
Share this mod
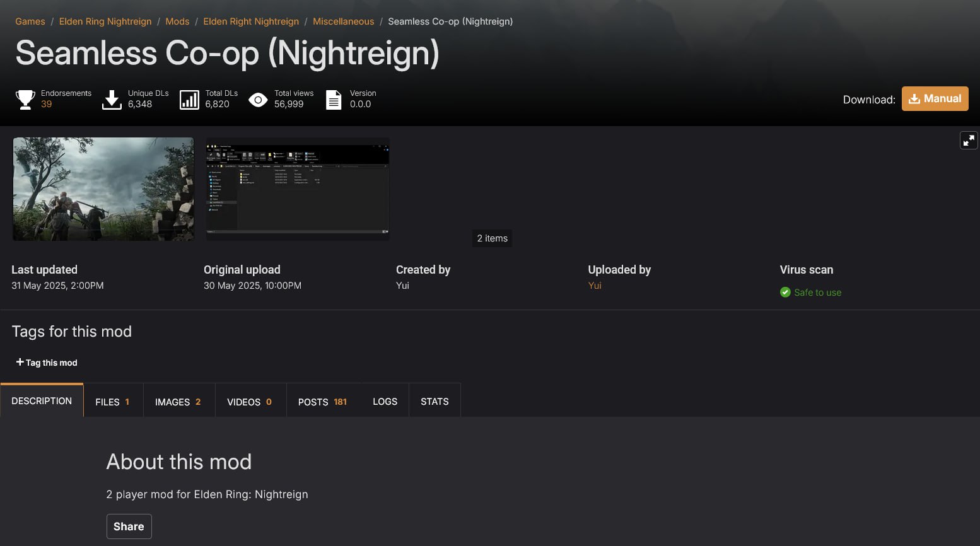click(129, 526)
